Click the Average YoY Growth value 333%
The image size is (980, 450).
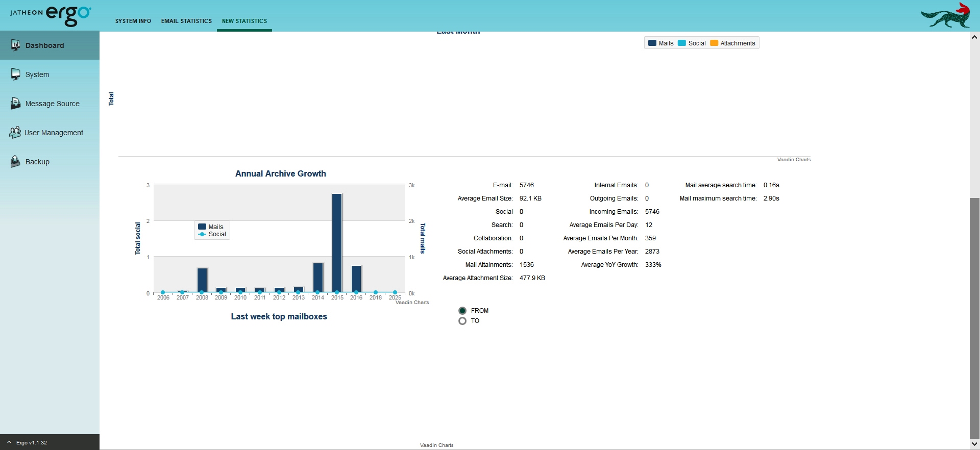tap(653, 265)
